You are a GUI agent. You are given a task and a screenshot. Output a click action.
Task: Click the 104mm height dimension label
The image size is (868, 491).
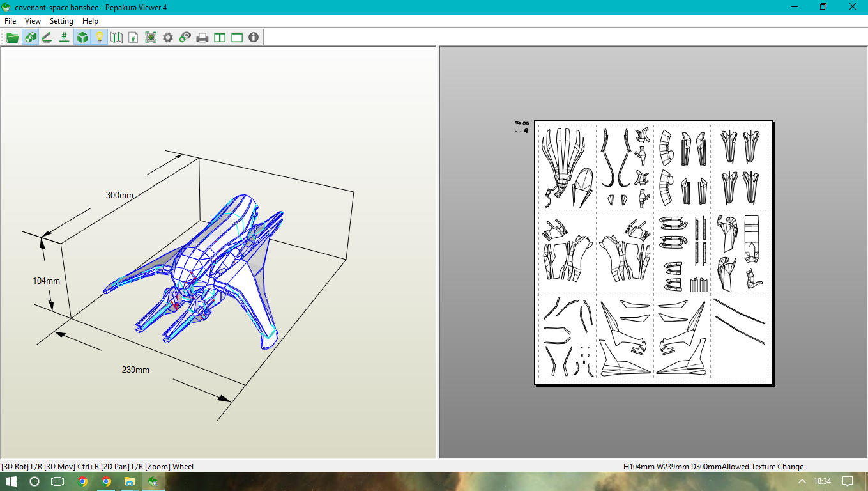[x=47, y=281]
